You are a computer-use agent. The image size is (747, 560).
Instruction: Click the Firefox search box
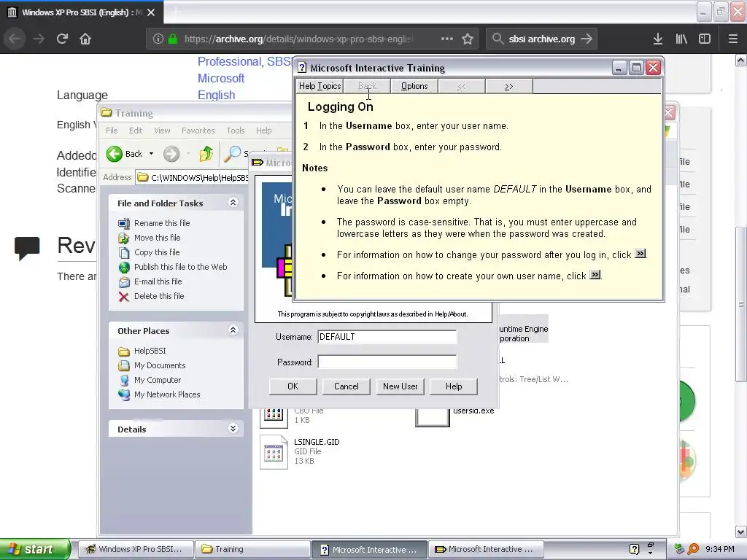[542, 39]
